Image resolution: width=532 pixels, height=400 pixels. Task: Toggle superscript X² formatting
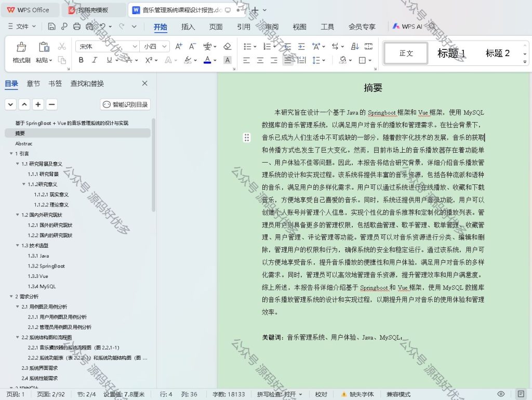coord(149,60)
